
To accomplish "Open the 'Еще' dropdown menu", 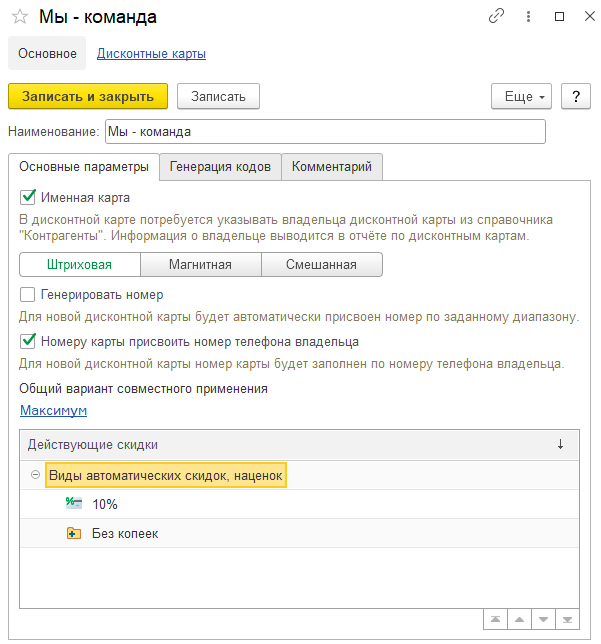I will pos(521,96).
